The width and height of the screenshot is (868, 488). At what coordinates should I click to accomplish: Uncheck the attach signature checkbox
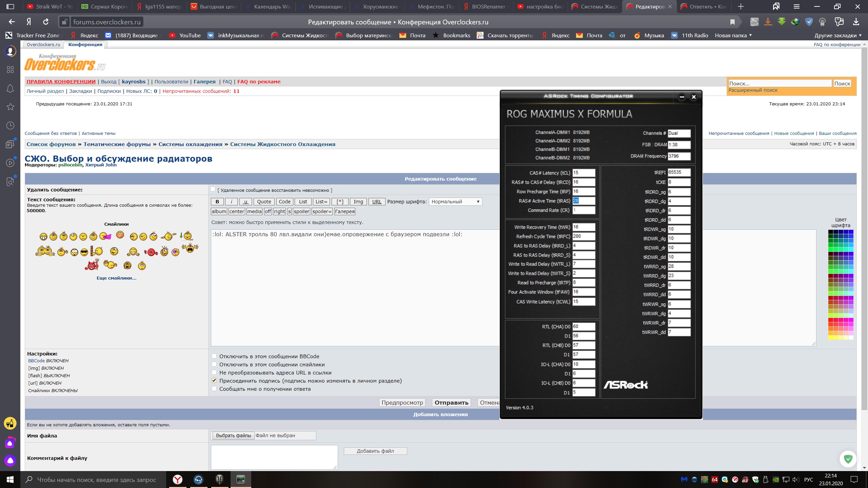tap(214, 381)
